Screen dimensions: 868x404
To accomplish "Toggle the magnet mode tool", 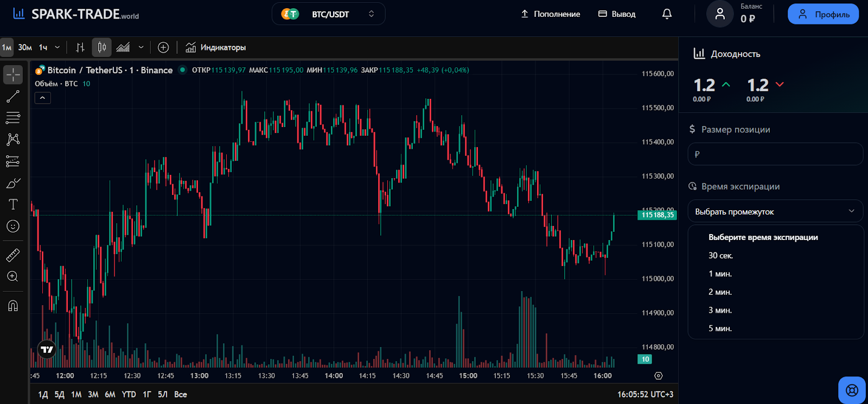I will tap(13, 306).
